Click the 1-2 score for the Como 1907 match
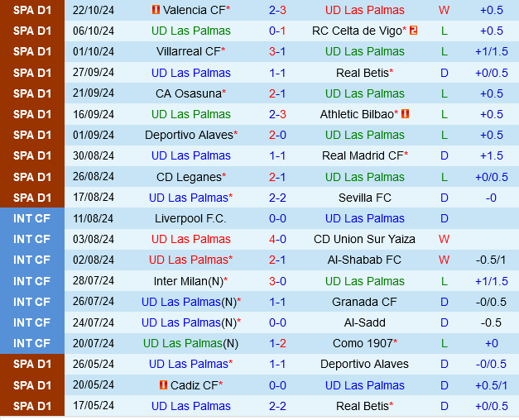The image size is (519, 420). (x=277, y=343)
